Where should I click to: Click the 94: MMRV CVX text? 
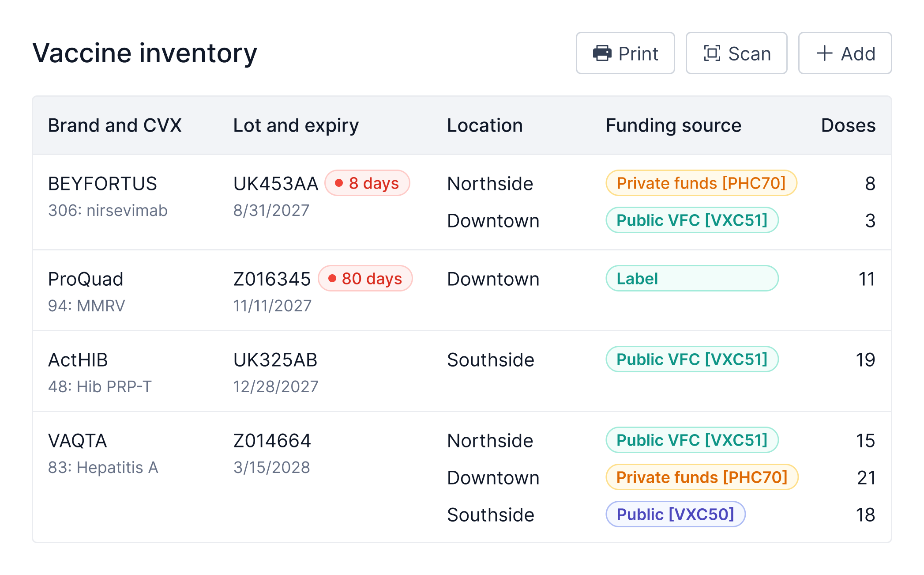pyautogui.click(x=86, y=306)
